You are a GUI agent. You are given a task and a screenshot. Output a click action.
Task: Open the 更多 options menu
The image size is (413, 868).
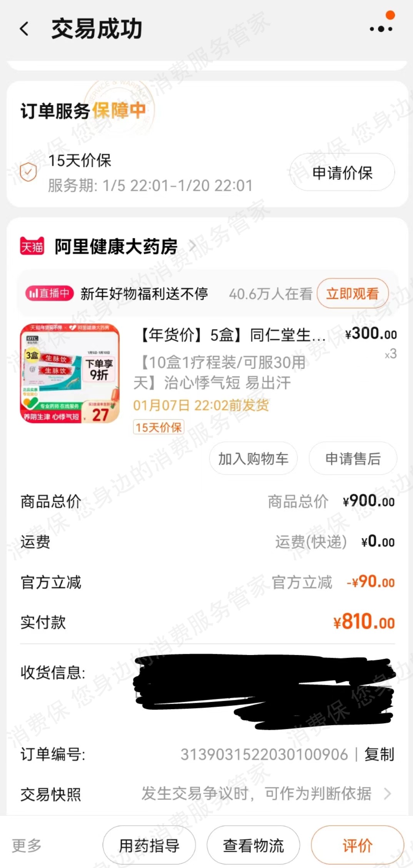(27, 846)
